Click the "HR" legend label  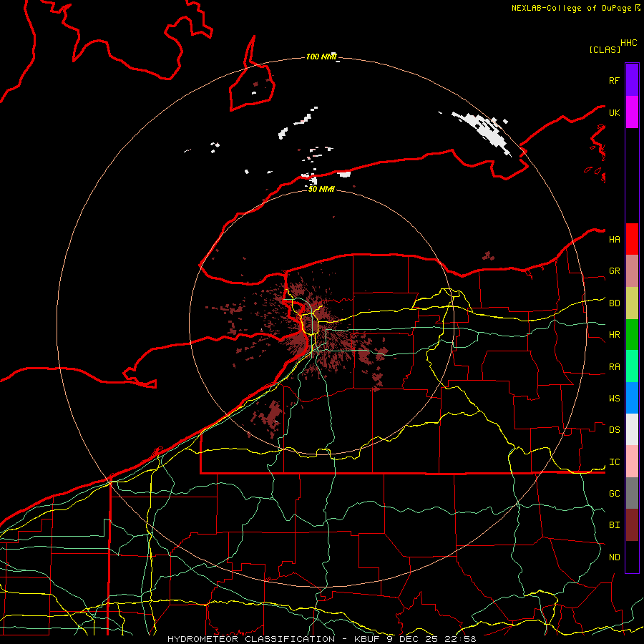[614, 335]
